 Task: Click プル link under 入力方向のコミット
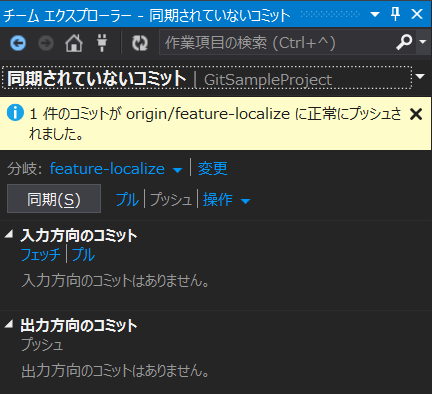pos(83,255)
